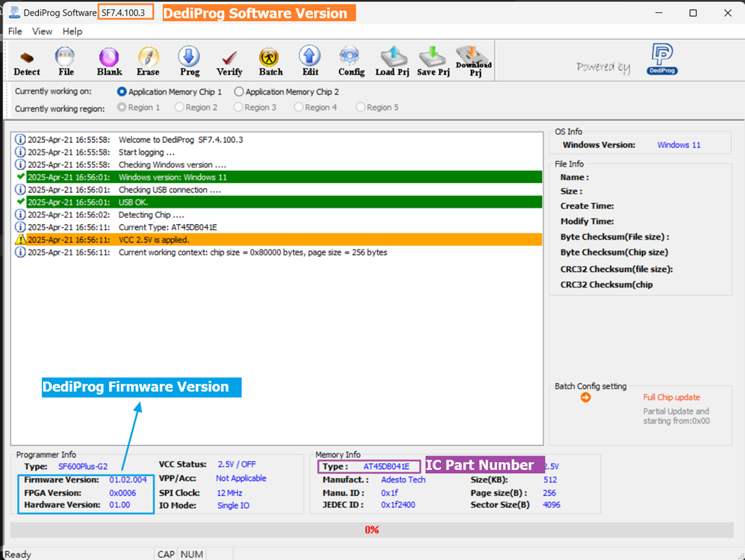The width and height of the screenshot is (745, 560).
Task: Click the green check icon beside USB OK
Action: point(21,201)
